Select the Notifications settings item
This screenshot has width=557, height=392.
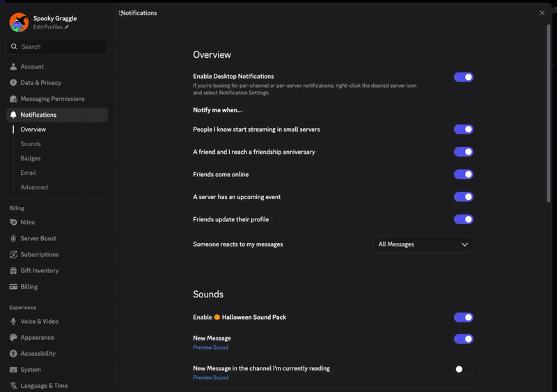(x=57, y=115)
